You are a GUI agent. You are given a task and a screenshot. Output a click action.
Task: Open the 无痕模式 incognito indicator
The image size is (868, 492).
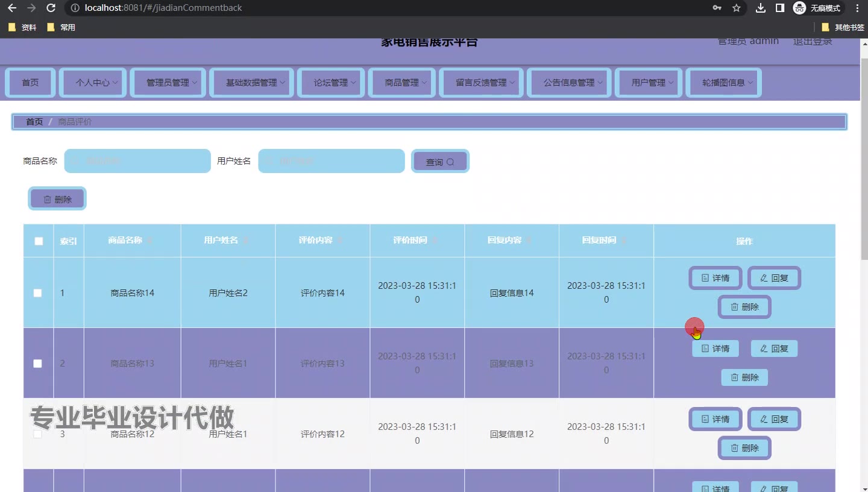point(817,8)
